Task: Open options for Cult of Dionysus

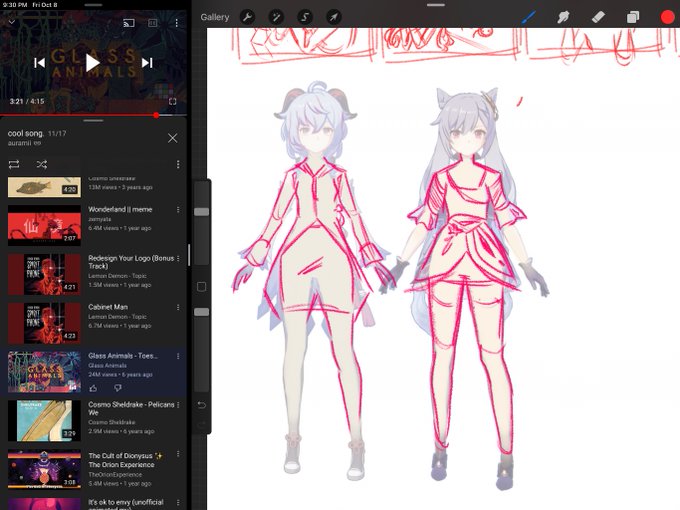Action: pos(178,454)
